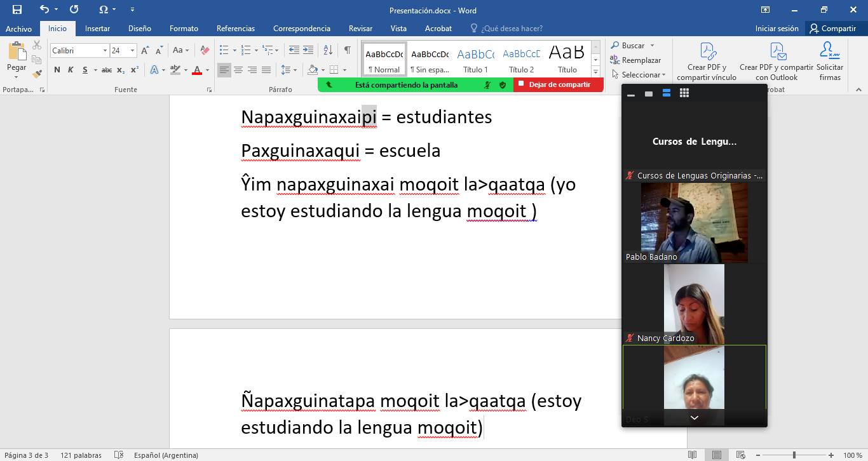Viewport: 868px width, 461px height.
Task: Switch Zoom panel to grid gallery view
Action: (x=684, y=93)
